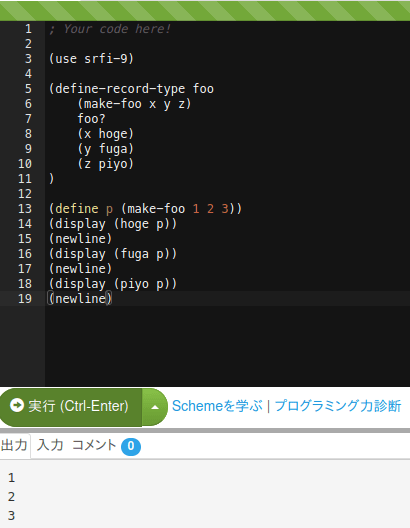Click the blue comment count badge
410x528 pixels.
[x=131, y=446]
